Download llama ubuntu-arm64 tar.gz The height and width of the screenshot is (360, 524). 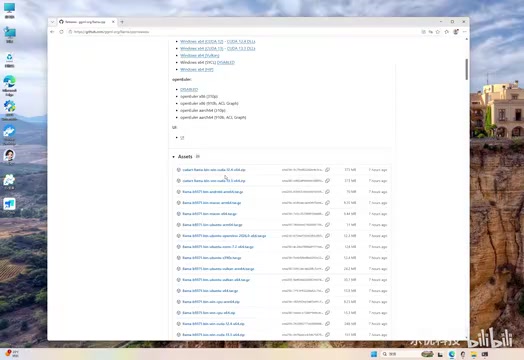213,225
